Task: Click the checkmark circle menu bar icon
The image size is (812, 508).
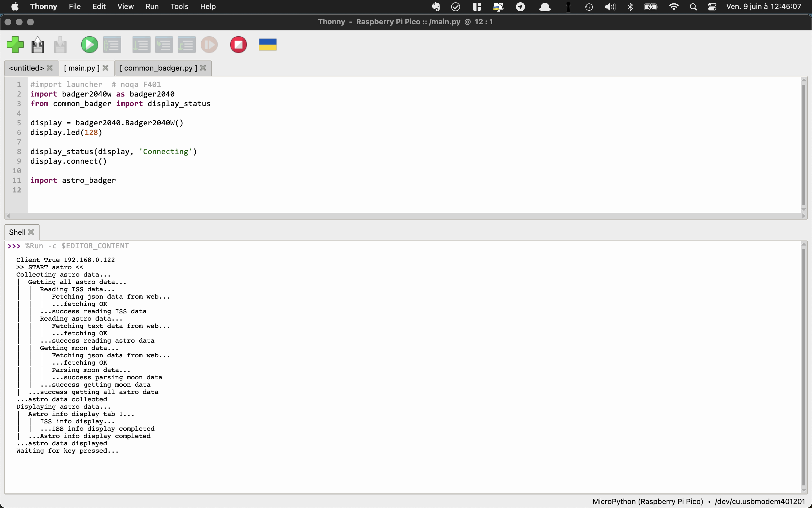Action: (455, 6)
